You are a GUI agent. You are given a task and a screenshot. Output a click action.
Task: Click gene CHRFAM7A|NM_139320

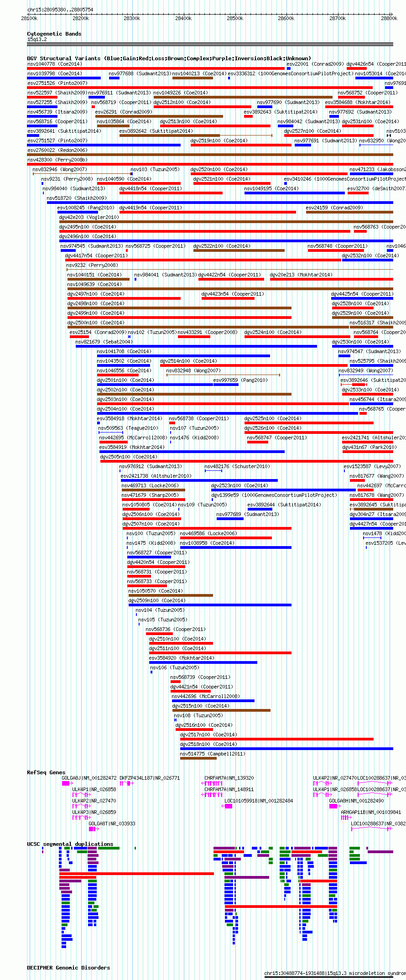pyautogui.click(x=212, y=783)
